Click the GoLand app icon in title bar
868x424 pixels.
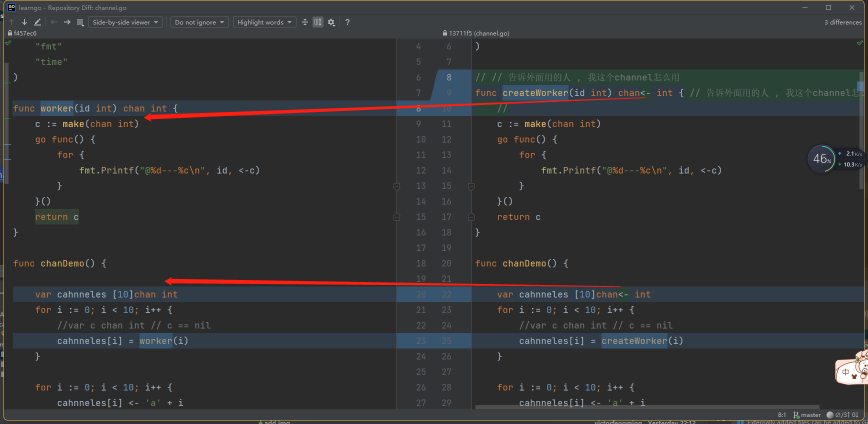[11, 7]
